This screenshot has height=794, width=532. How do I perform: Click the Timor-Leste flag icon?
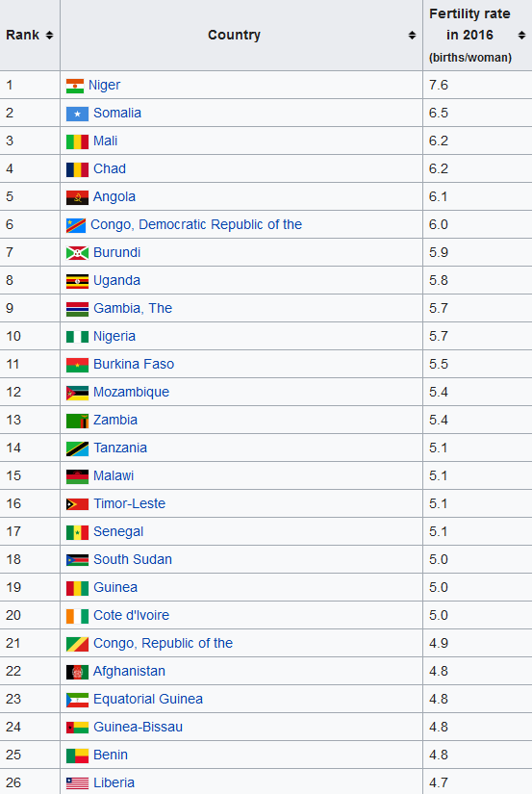78,504
